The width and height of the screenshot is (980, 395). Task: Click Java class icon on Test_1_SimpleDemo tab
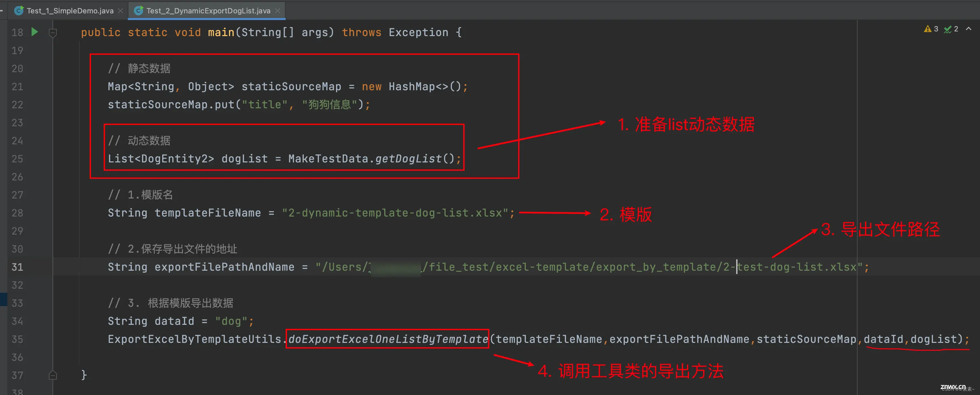coord(19,11)
